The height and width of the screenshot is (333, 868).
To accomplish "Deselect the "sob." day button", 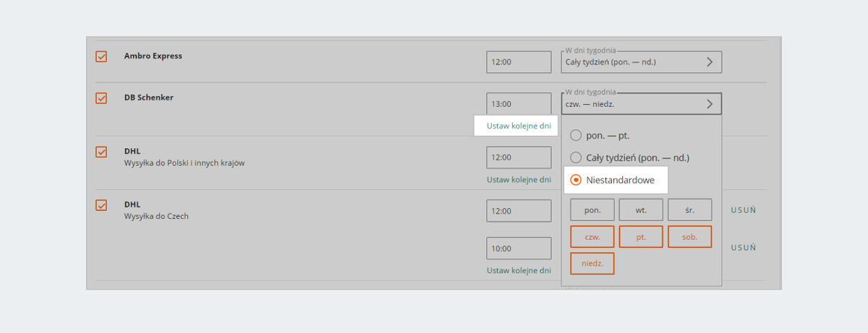I will coord(689,237).
